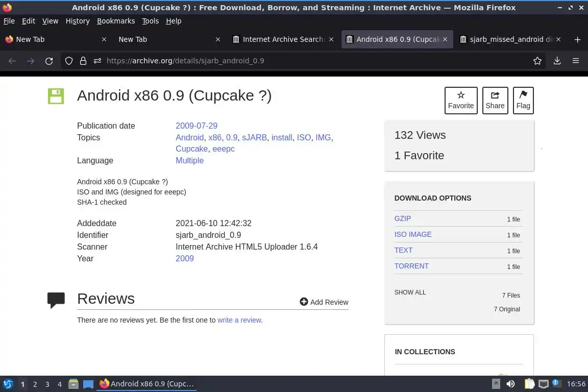Close the second New Tab
The image size is (588, 392).
coord(218,39)
